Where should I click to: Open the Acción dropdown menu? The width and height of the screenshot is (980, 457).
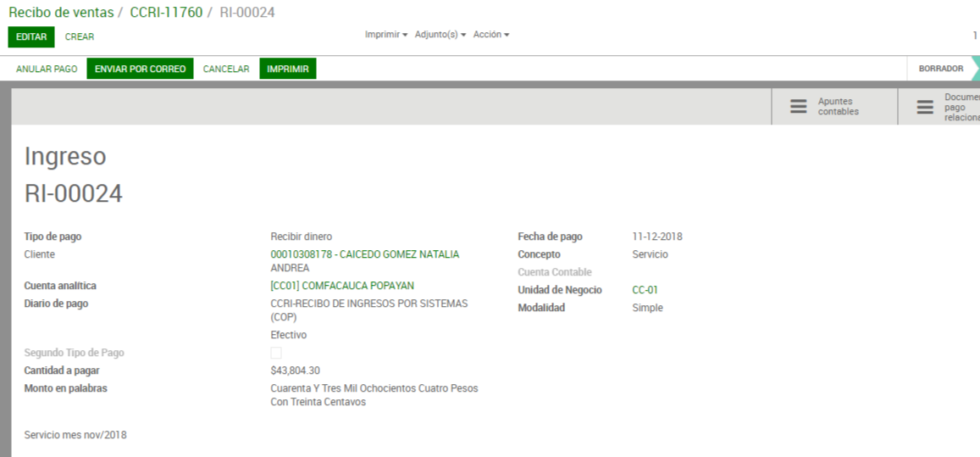tap(491, 35)
